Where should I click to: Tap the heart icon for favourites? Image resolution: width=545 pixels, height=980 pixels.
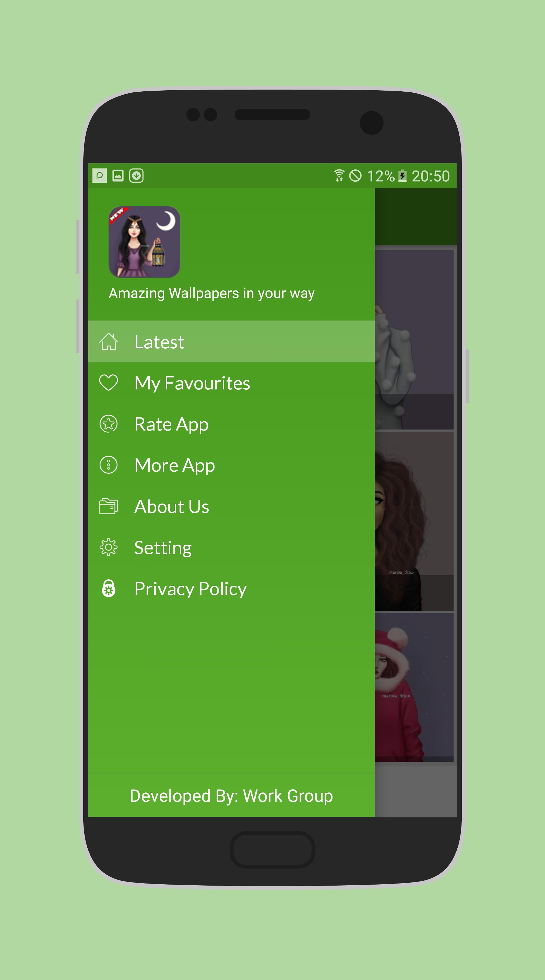tap(109, 383)
